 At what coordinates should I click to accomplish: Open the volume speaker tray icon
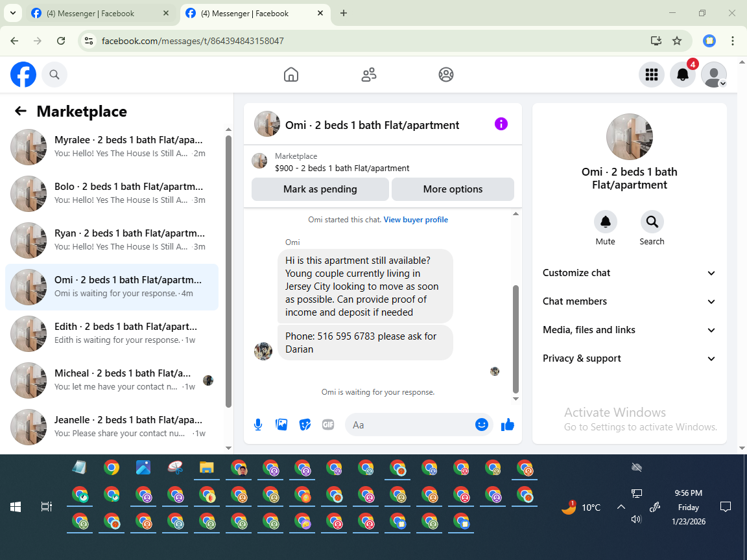tap(636, 519)
